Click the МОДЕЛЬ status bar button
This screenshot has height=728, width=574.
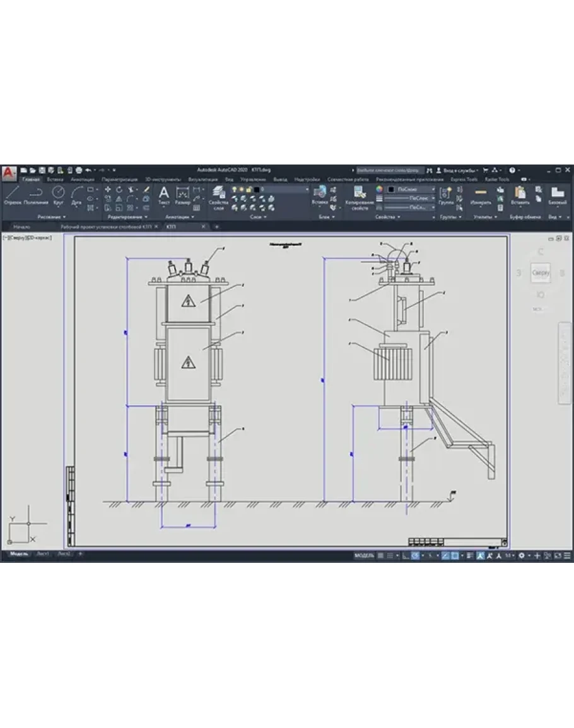click(364, 555)
